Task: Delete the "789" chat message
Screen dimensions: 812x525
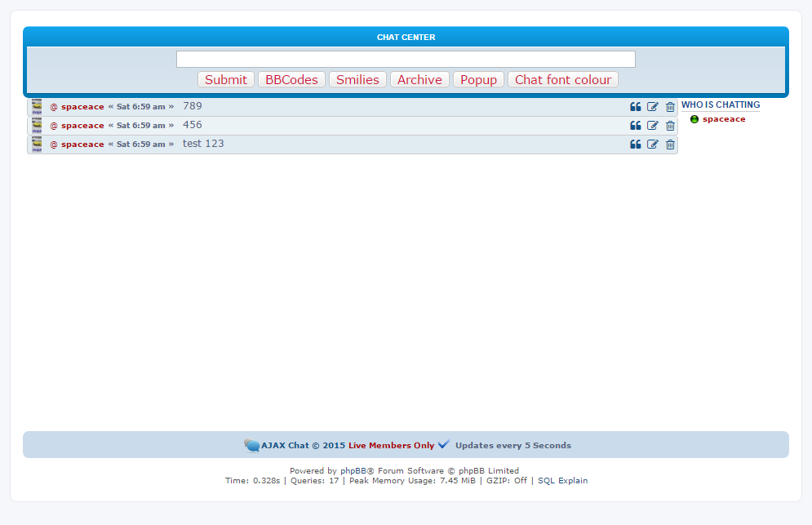Action: click(670, 107)
